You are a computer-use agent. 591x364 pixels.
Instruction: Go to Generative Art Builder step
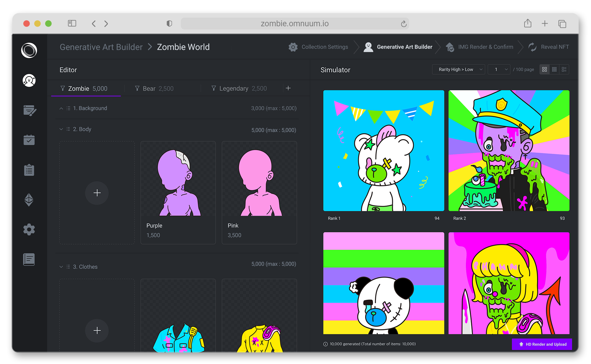click(398, 47)
